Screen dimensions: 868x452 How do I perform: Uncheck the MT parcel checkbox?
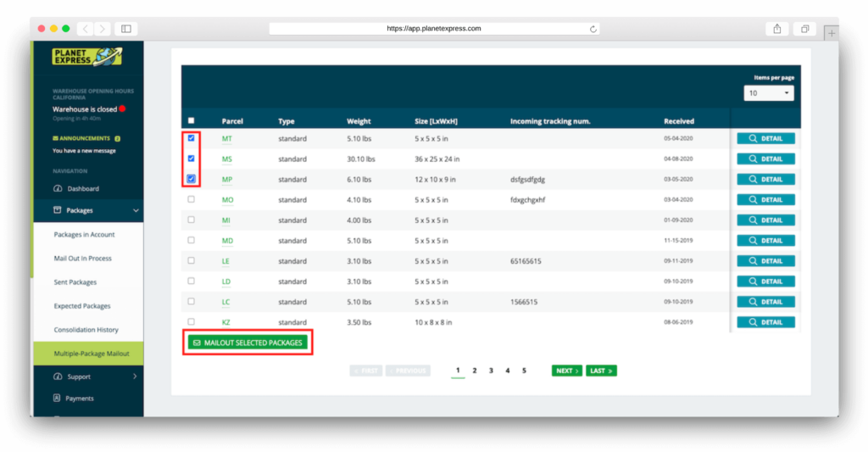[x=191, y=138]
